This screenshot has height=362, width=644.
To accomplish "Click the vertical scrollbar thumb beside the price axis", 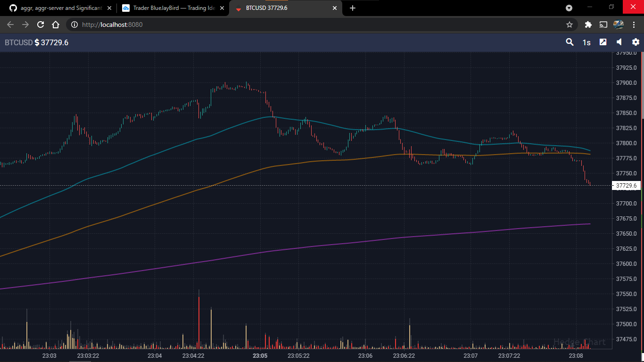I will click(x=643, y=85).
